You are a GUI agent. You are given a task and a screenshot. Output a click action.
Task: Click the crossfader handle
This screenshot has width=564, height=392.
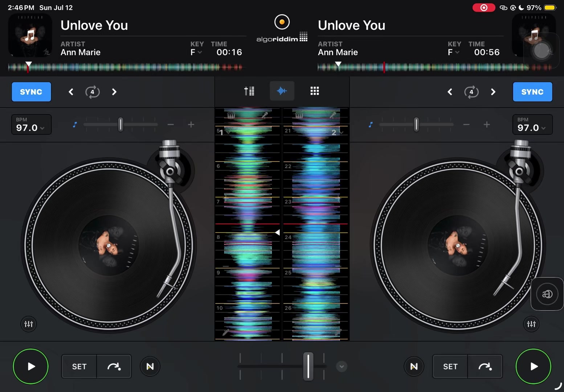[308, 366]
